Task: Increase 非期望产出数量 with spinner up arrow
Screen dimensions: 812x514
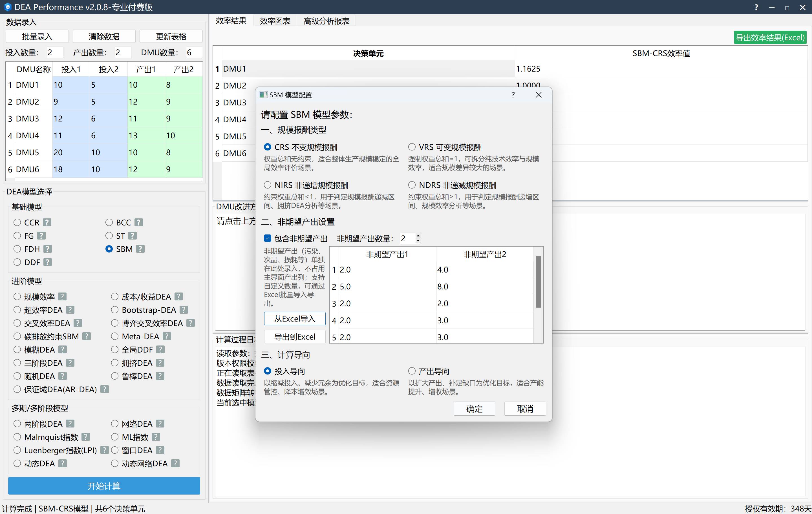Action: point(418,235)
